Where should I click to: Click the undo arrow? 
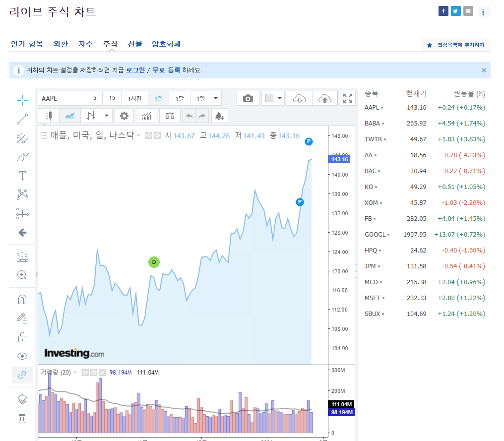tap(189, 116)
